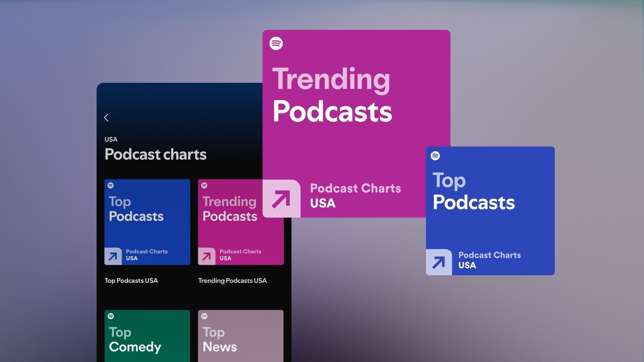The height and width of the screenshot is (362, 644).
Task: Click the Podcast charts heading
Action: [x=155, y=155]
